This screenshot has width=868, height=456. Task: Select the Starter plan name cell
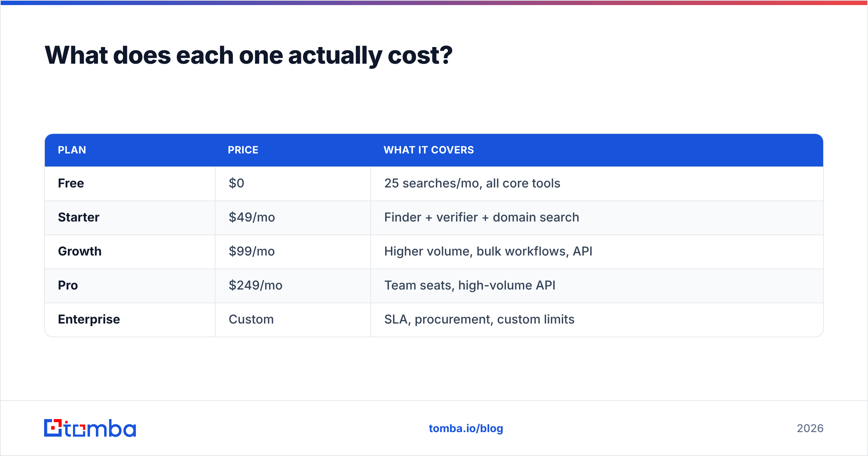[130, 218]
